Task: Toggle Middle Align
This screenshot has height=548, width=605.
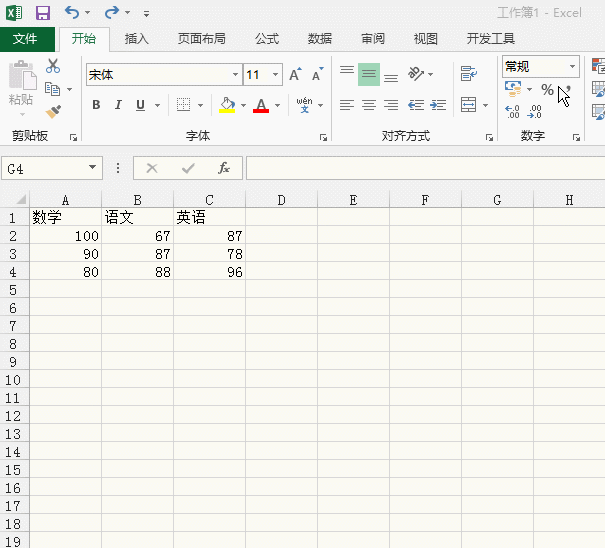Action: 369,74
